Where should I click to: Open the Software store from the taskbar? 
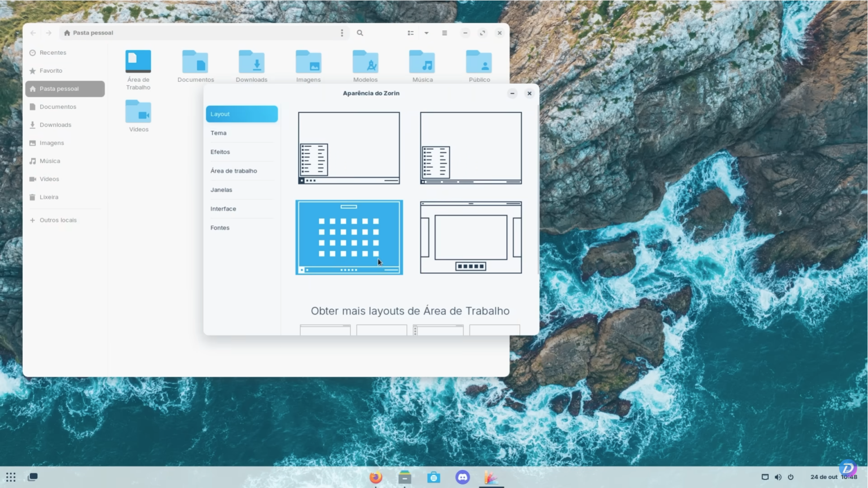(433, 477)
